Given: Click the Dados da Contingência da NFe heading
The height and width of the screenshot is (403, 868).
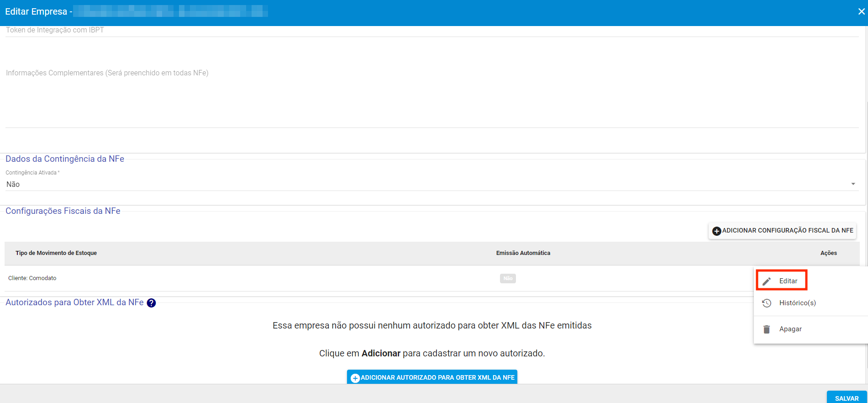Looking at the screenshot, I should 65,159.
